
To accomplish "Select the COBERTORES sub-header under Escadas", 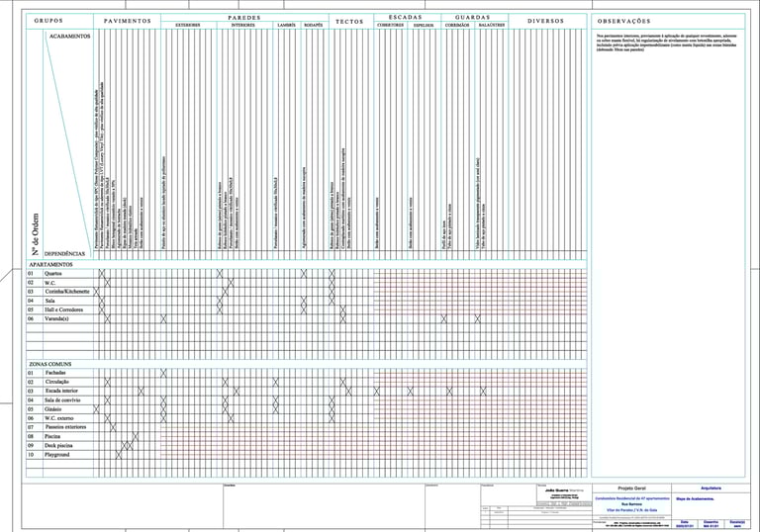I will [390, 25].
